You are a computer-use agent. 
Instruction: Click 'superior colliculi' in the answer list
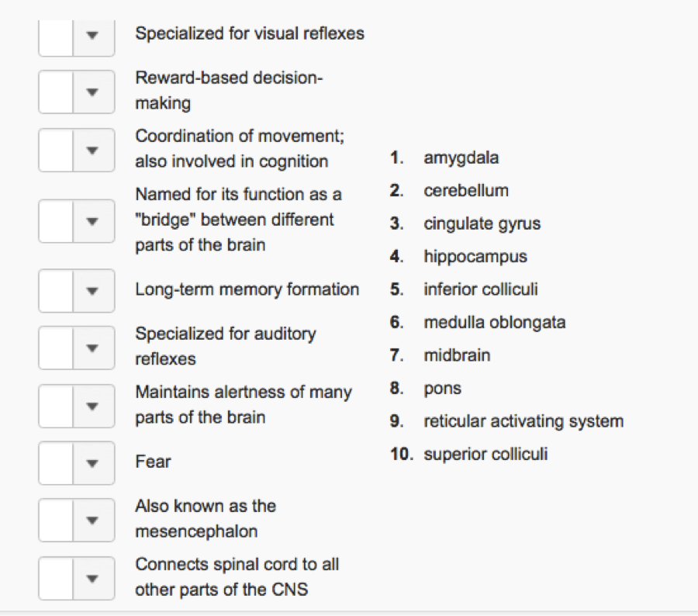pyautogui.click(x=484, y=454)
